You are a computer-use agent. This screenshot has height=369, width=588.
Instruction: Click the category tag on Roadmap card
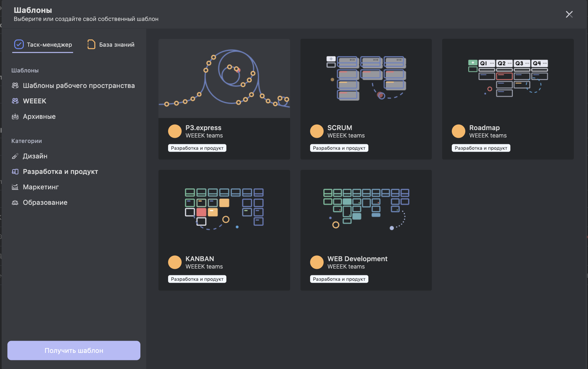pyautogui.click(x=481, y=148)
